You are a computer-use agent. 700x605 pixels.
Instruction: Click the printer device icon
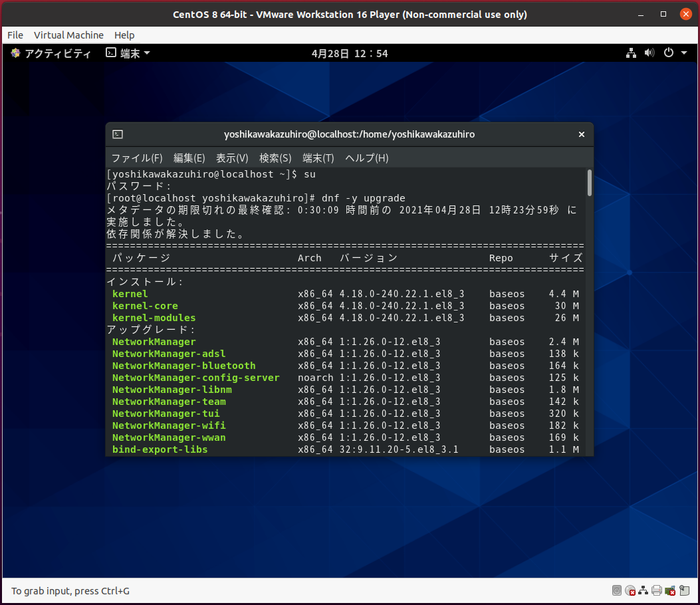pos(657,590)
